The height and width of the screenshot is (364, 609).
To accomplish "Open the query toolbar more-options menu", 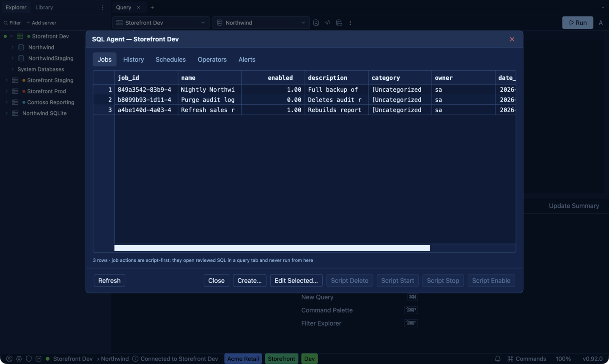I will point(350,23).
